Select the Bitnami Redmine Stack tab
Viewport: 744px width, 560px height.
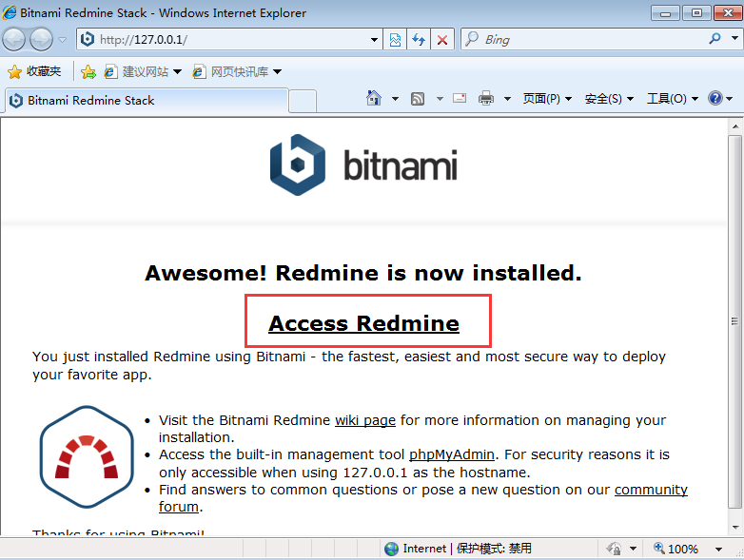pyautogui.click(x=147, y=101)
